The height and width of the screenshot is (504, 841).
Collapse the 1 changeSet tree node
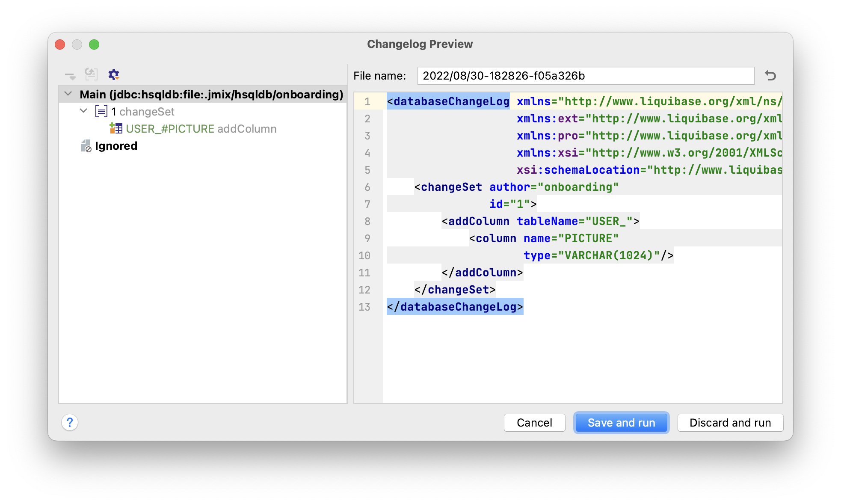pyautogui.click(x=83, y=111)
